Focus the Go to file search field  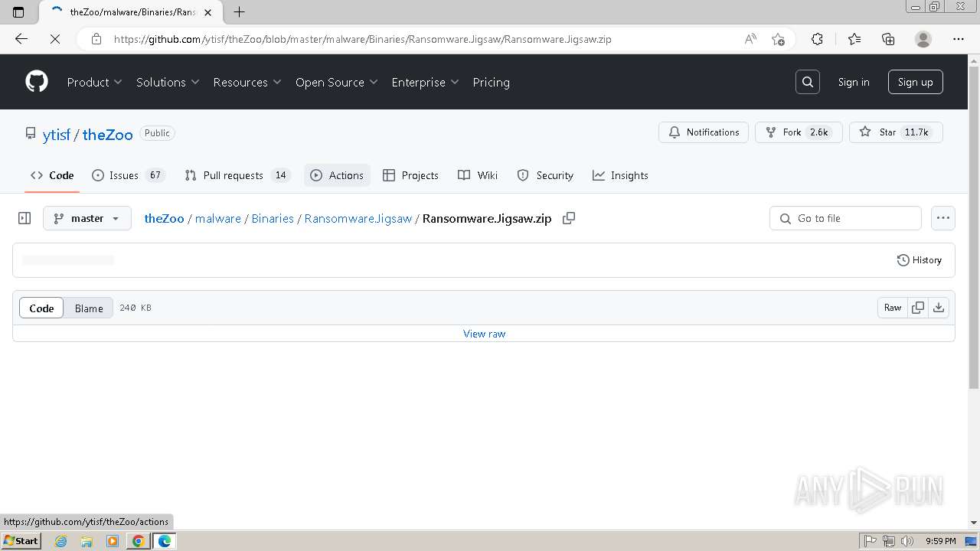845,218
